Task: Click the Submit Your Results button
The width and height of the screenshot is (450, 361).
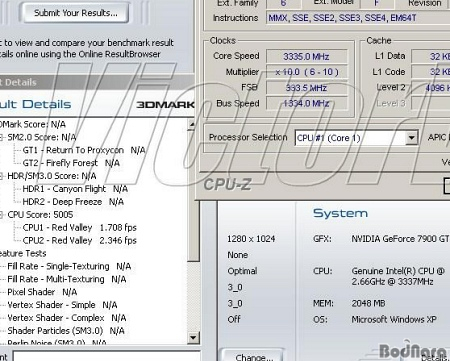Action: click(x=76, y=13)
